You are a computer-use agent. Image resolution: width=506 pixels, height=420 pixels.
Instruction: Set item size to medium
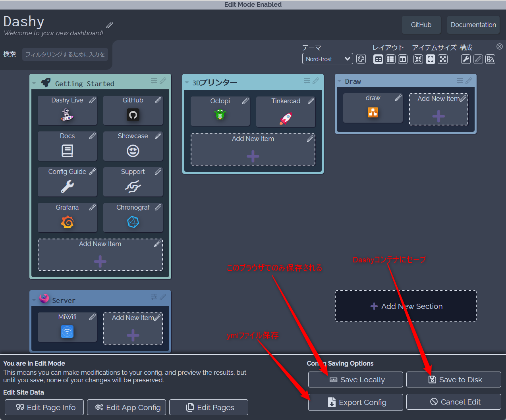(431, 59)
